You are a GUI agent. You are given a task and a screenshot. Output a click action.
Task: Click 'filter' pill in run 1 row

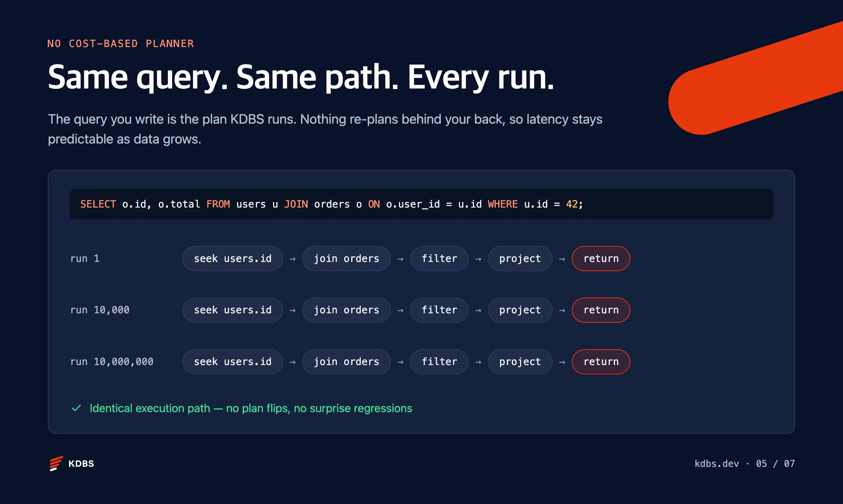tap(439, 258)
